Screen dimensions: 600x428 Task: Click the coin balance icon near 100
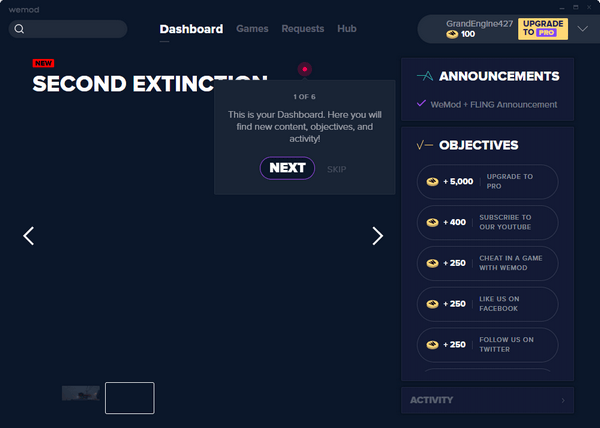pyautogui.click(x=452, y=34)
